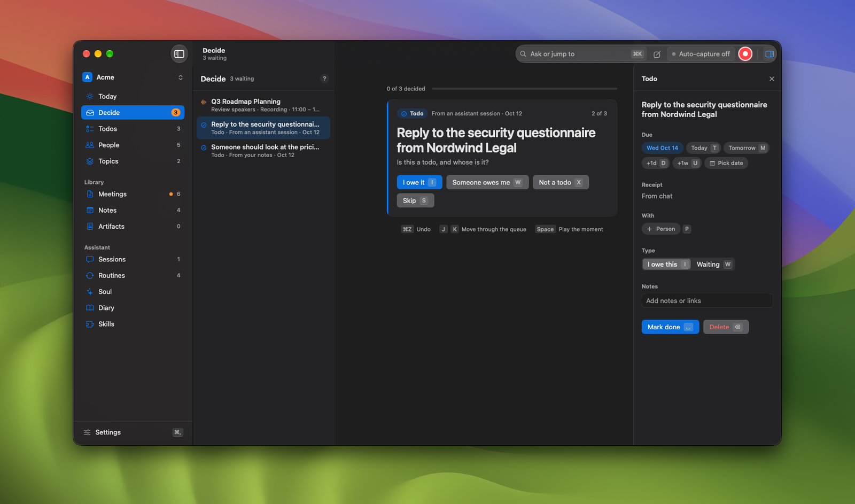Viewport: 855px width, 504px height.
Task: Click the compose new note icon
Action: click(x=657, y=54)
